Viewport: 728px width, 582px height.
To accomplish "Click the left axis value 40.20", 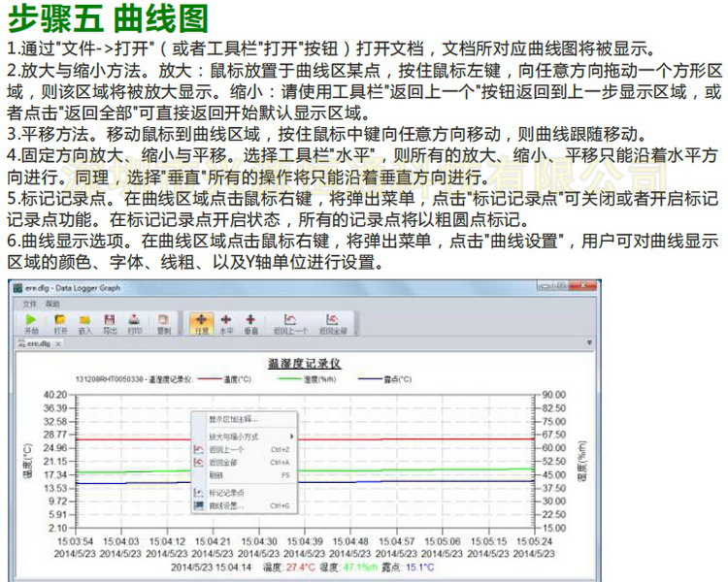I will click(55, 395).
